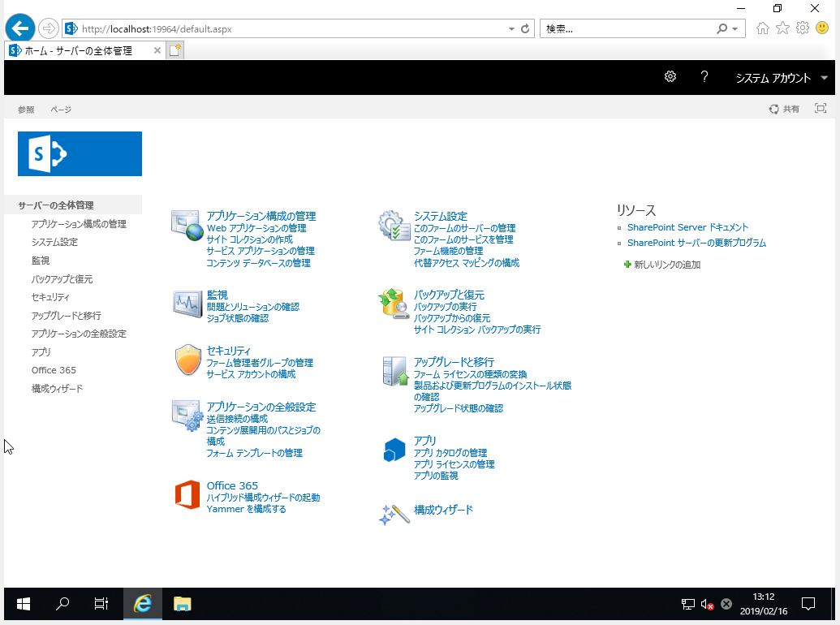The image size is (840, 625).
Task: Click the Office 365 logo icon
Action: point(187,494)
